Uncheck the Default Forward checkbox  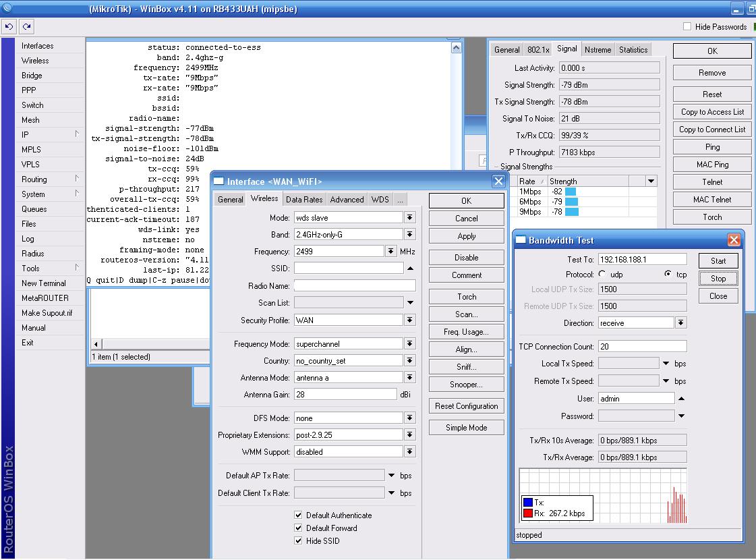298,528
